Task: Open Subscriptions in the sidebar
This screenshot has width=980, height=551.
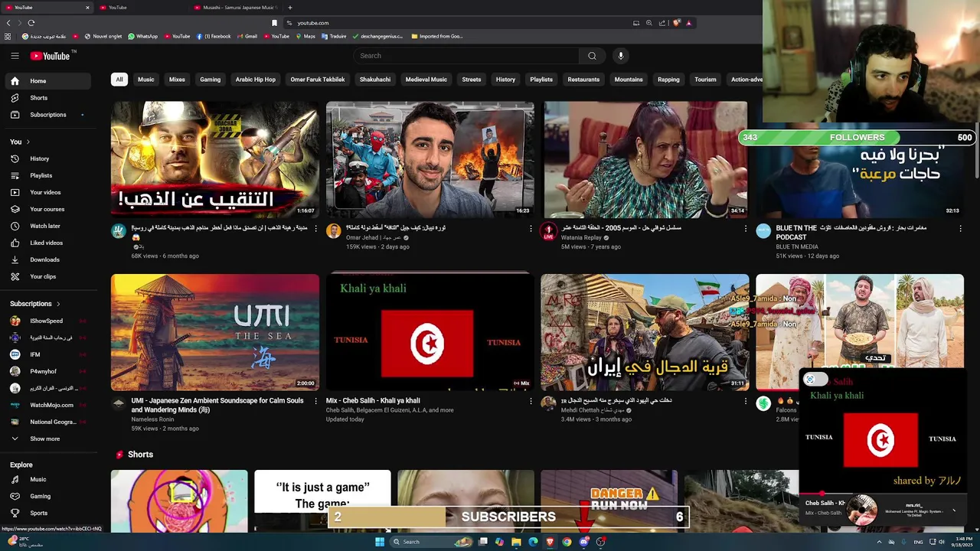Action: [50, 115]
